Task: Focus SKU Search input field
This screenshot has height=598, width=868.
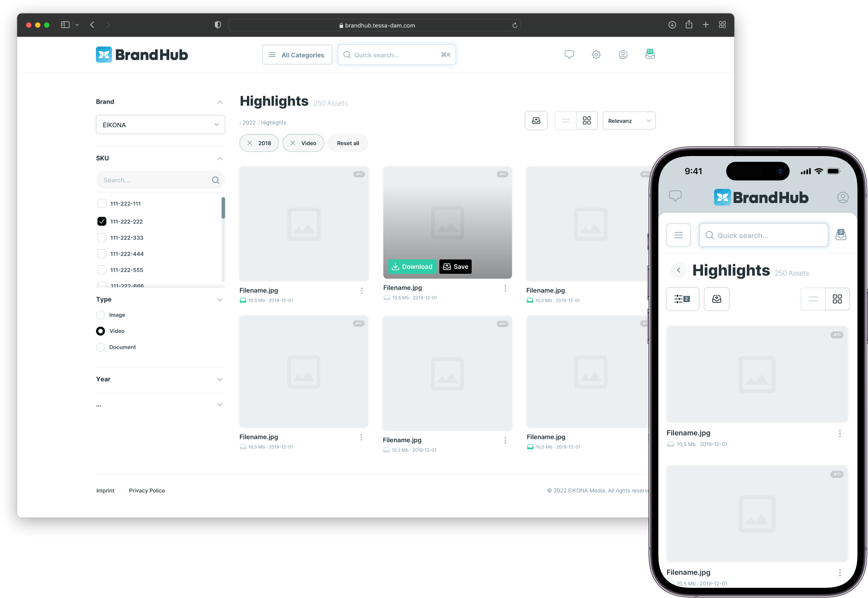Action: [160, 180]
